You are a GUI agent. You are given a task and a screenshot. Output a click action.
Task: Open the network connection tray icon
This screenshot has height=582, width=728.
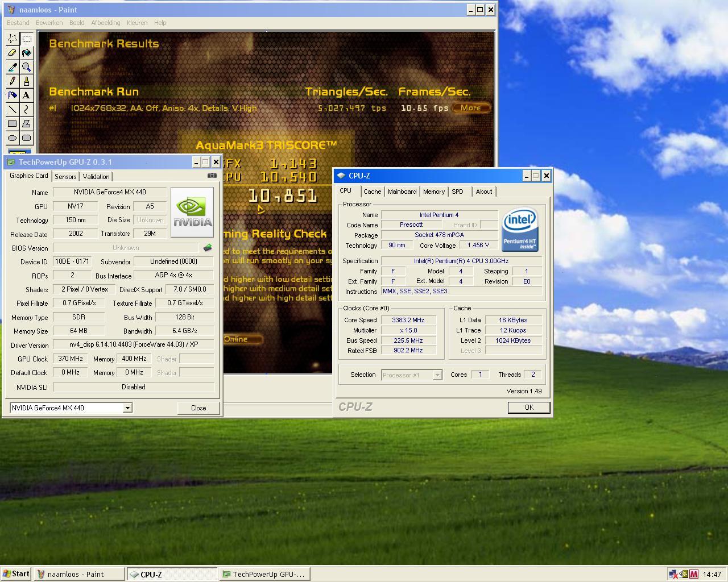click(x=673, y=574)
